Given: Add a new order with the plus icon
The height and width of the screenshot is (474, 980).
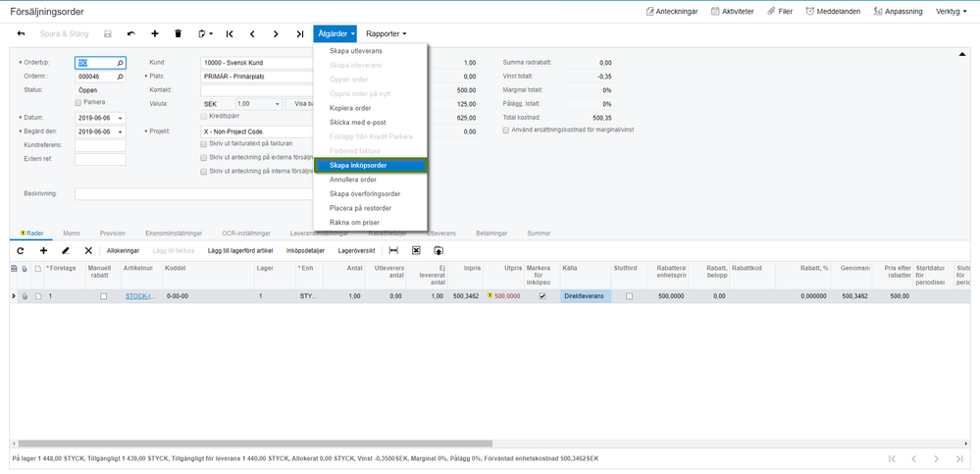Looking at the screenshot, I should [x=155, y=33].
